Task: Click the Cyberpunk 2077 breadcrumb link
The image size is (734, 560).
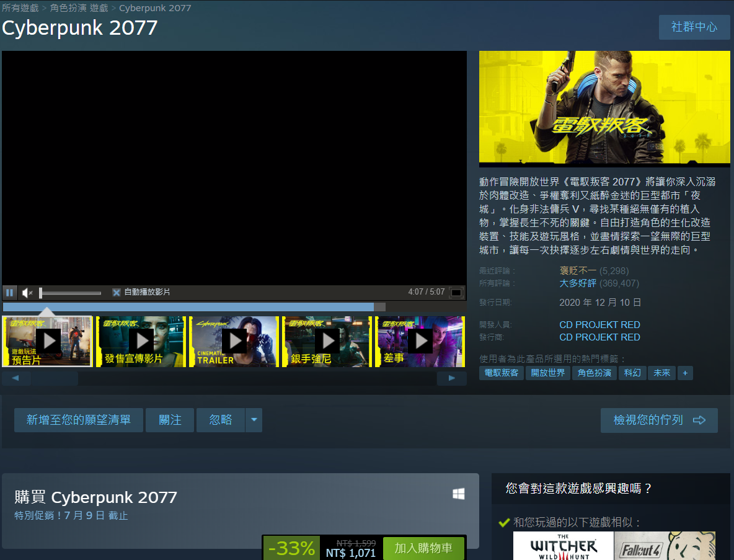Action: pyautogui.click(x=155, y=8)
